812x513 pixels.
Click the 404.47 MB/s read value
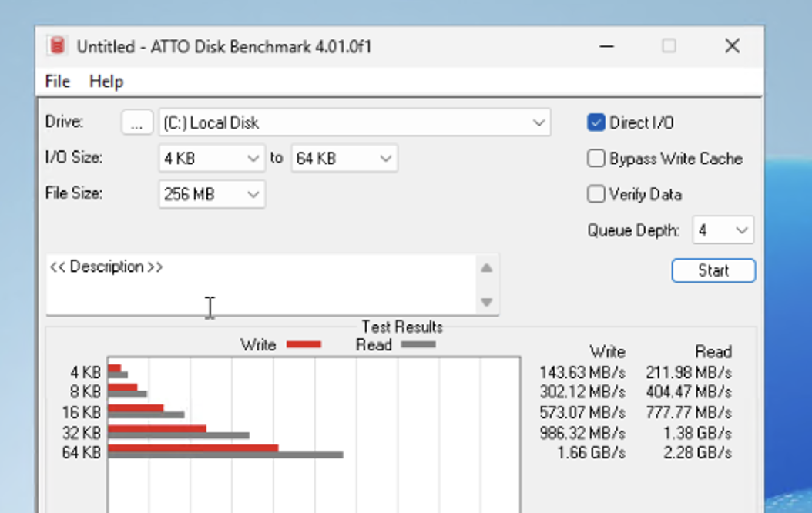click(689, 392)
